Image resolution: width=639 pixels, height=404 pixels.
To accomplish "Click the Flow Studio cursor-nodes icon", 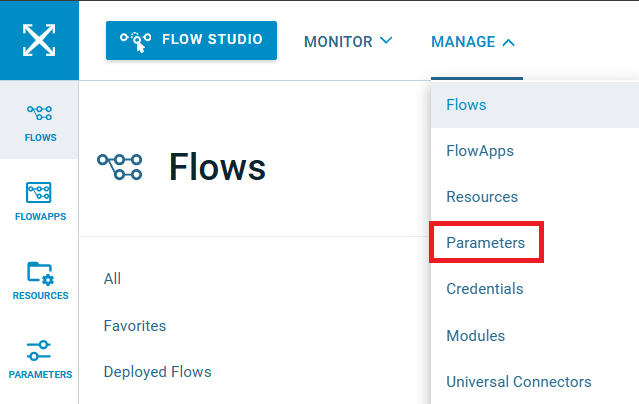I will coord(136,41).
